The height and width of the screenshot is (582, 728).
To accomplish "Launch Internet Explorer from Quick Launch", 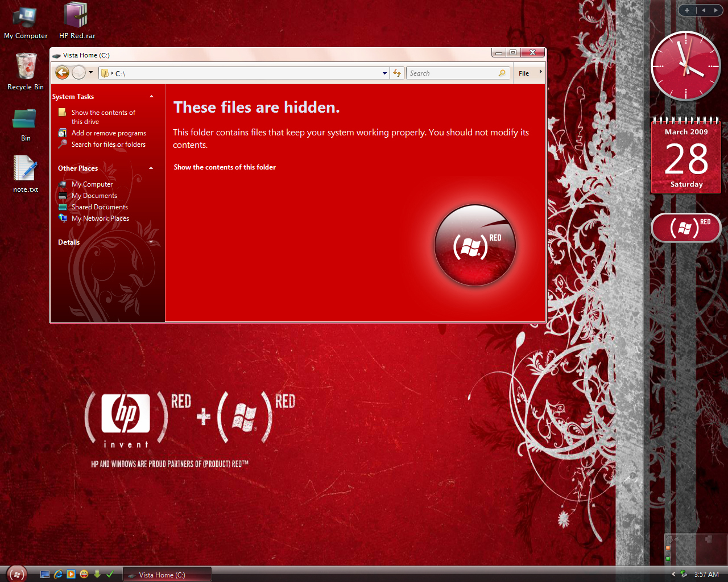I will coord(58,575).
